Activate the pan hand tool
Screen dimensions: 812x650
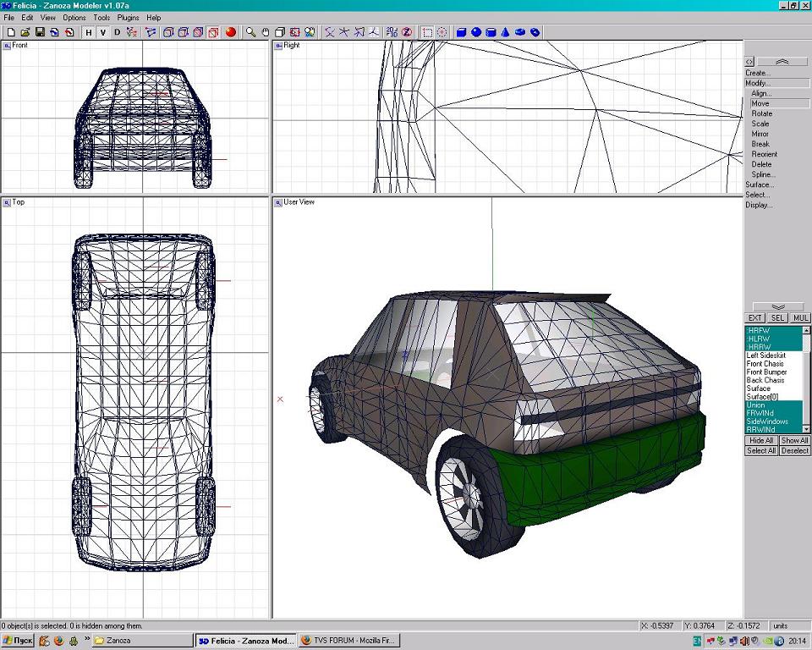[x=265, y=32]
